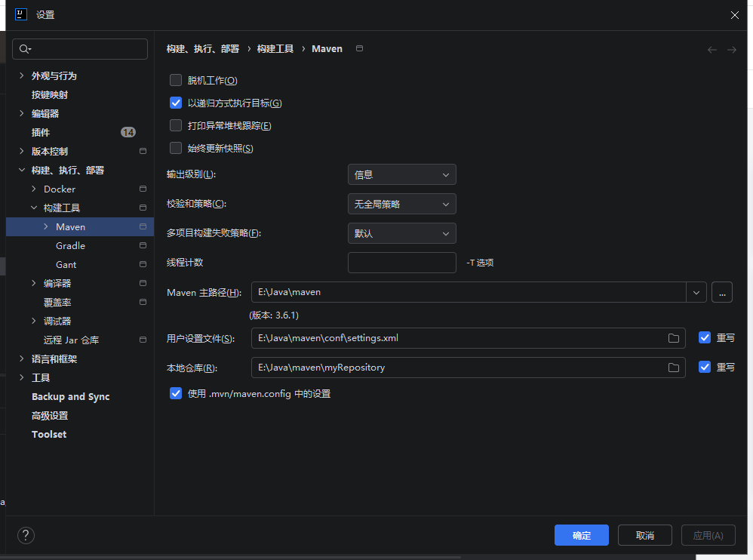Open the 校验和策略 dropdown
Image resolution: width=753 pixels, height=560 pixels.
pyautogui.click(x=401, y=204)
